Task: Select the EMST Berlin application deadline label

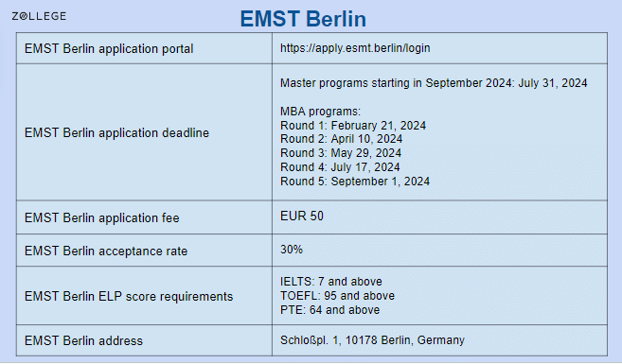Action: click(x=116, y=132)
